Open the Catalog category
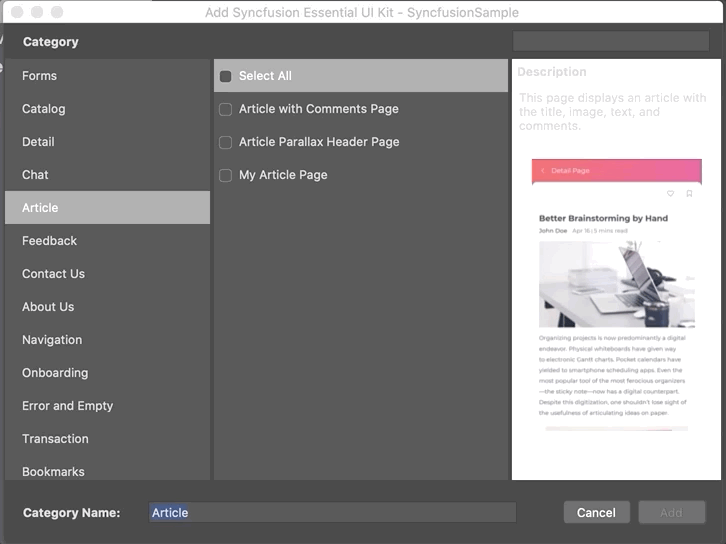The height and width of the screenshot is (544, 726). click(44, 109)
